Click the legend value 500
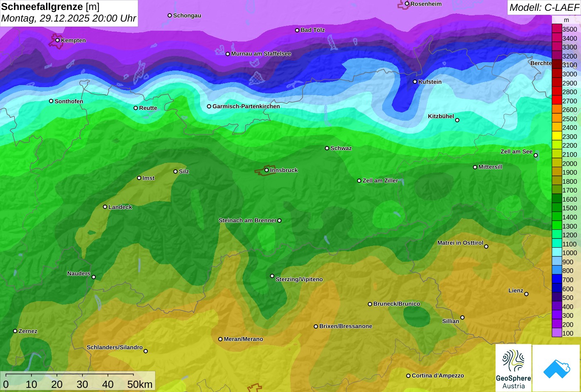Viewport: 581px width, 392px height. click(568, 298)
